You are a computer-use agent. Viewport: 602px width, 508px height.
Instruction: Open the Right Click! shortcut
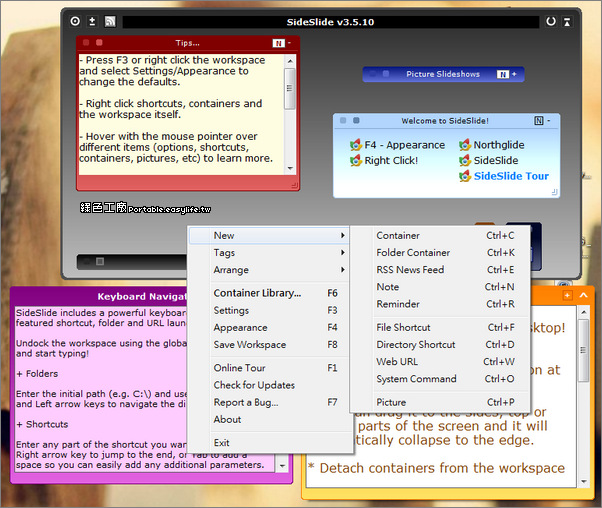384,161
